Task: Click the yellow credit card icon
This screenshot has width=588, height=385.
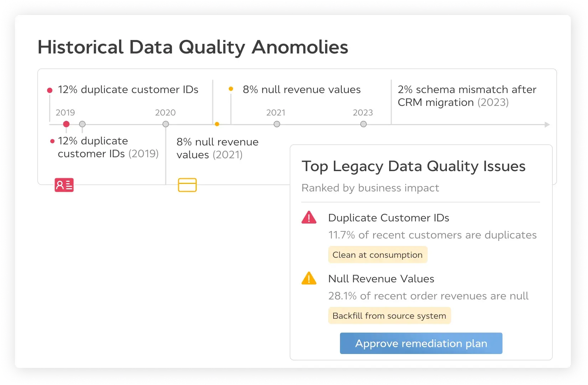Action: (x=187, y=185)
